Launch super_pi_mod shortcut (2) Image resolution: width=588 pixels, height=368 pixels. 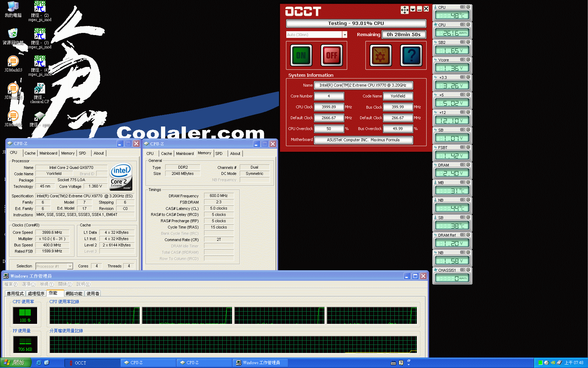coord(40,11)
